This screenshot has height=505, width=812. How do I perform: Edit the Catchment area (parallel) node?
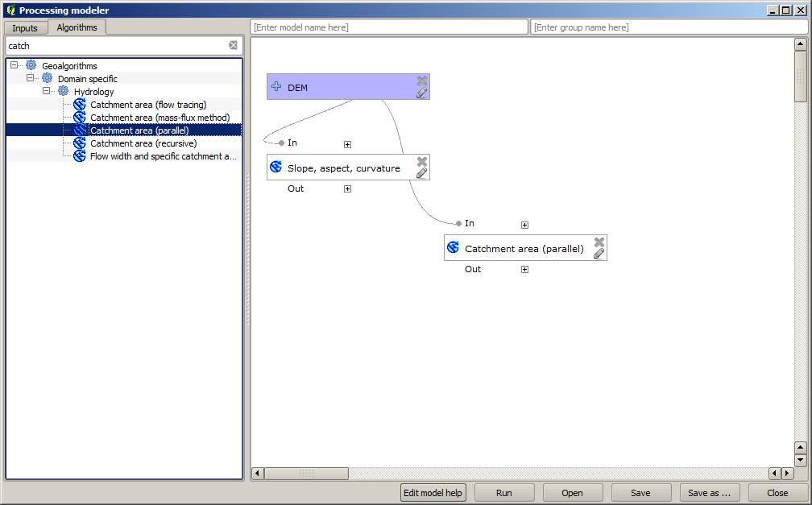[599, 254]
